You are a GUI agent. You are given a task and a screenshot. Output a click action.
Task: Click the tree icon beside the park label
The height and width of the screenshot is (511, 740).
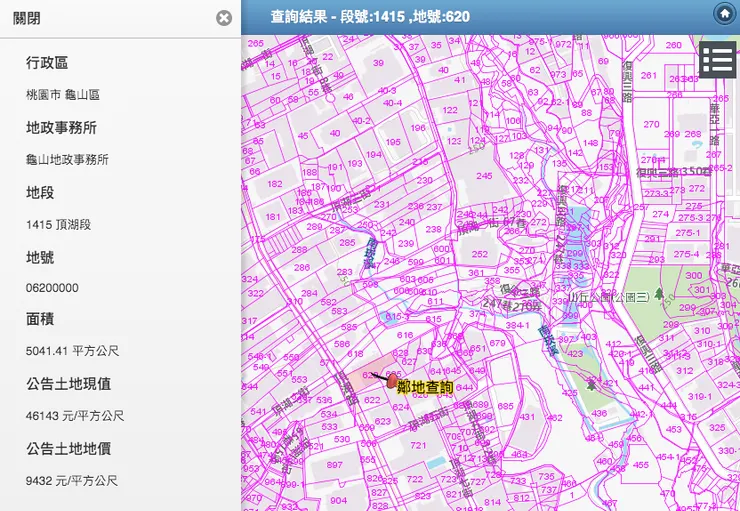point(660,293)
